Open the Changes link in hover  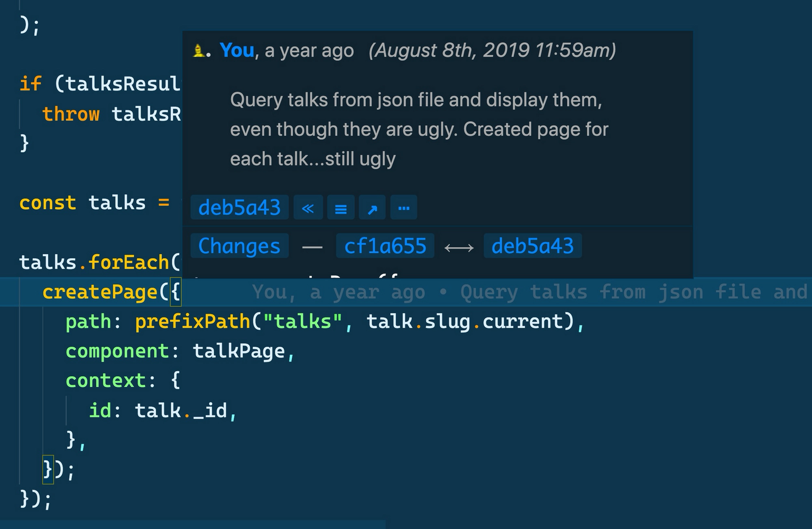239,246
